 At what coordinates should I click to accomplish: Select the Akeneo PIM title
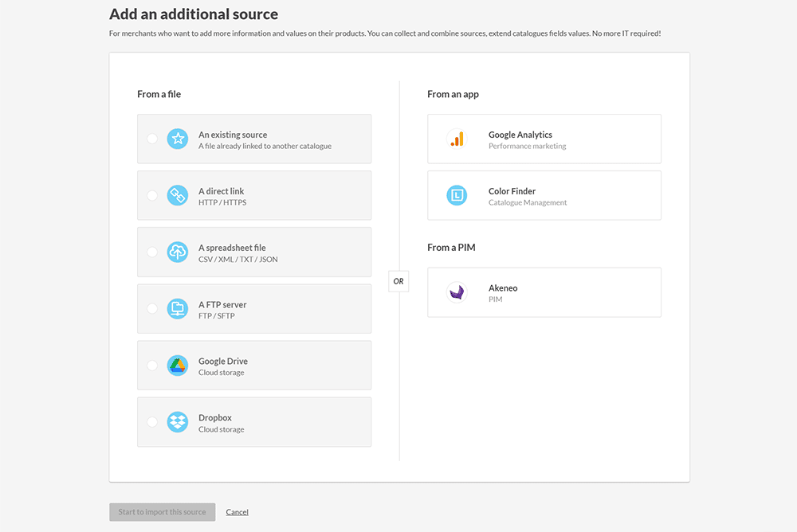[x=503, y=288]
